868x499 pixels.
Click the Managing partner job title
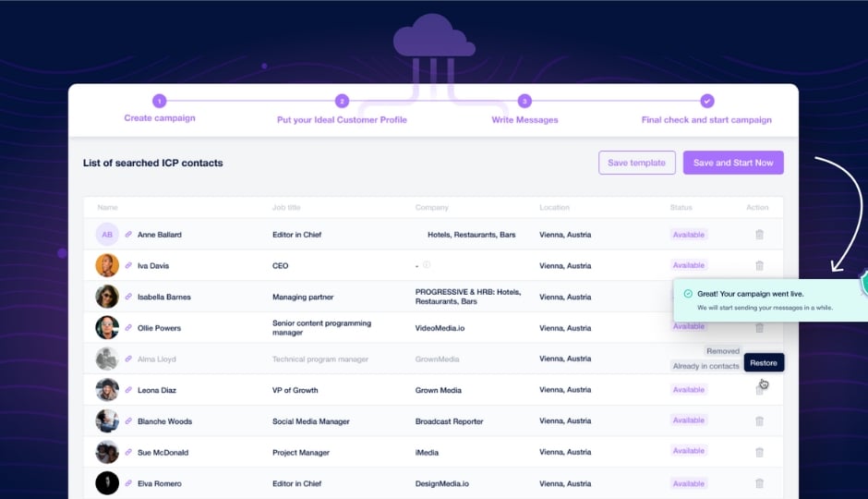coord(303,297)
